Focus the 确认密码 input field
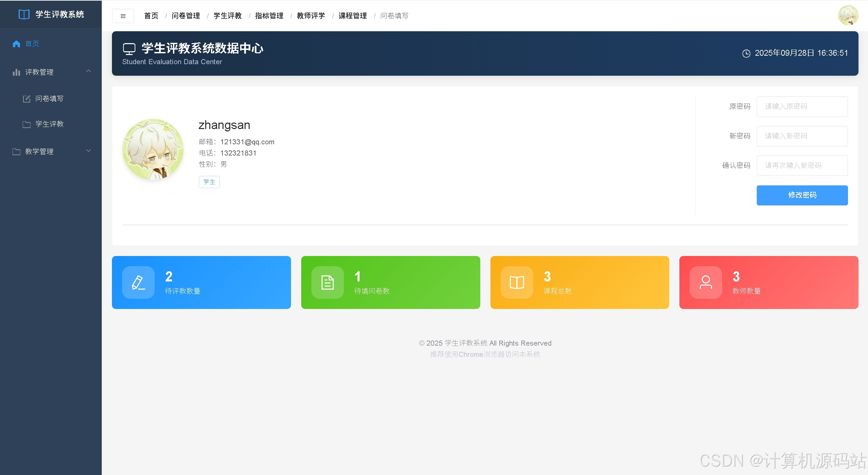 click(802, 166)
